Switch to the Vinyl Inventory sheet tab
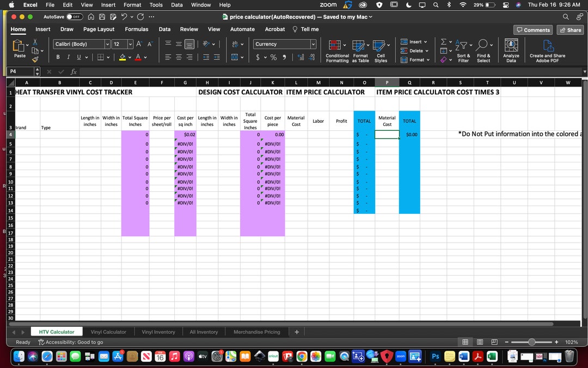 tap(158, 331)
